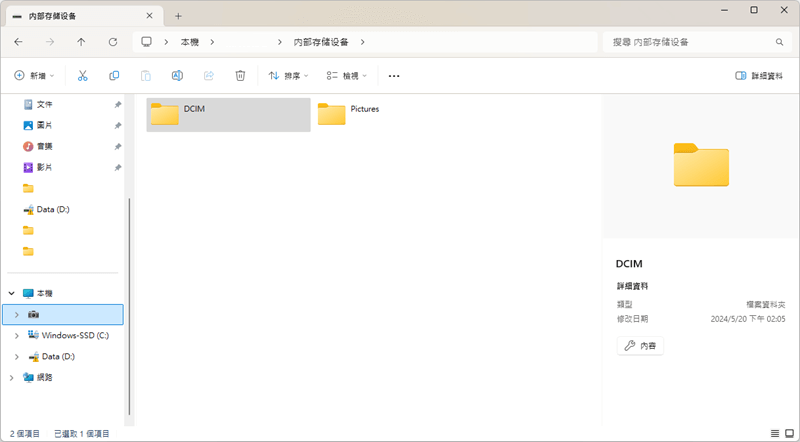Unpin 文件 using its pin icon
This screenshot has height=442, width=800.
click(x=117, y=105)
